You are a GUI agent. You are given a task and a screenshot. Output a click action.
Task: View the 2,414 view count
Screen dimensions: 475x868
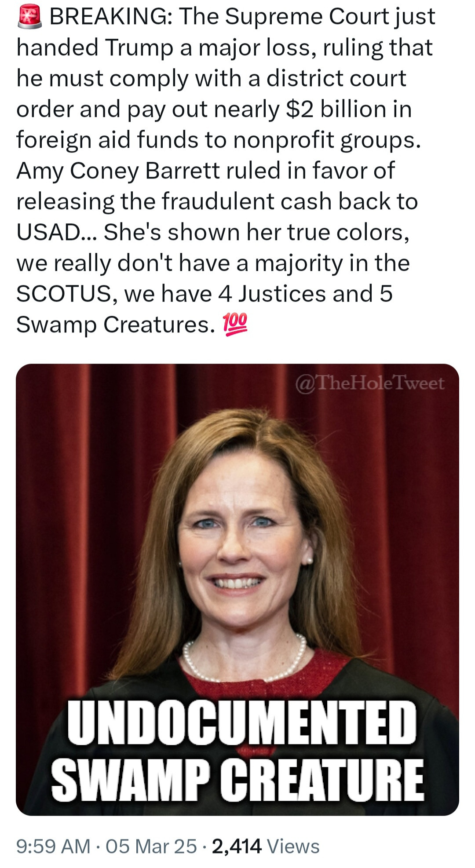(x=237, y=846)
